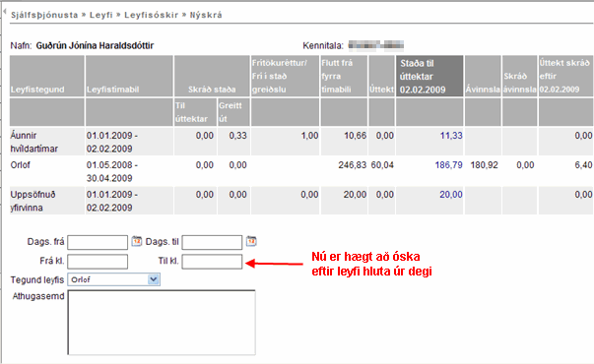Open the 20,00 Uppsöfnuð yfirvinna balance link
594x364 pixels.
click(451, 195)
